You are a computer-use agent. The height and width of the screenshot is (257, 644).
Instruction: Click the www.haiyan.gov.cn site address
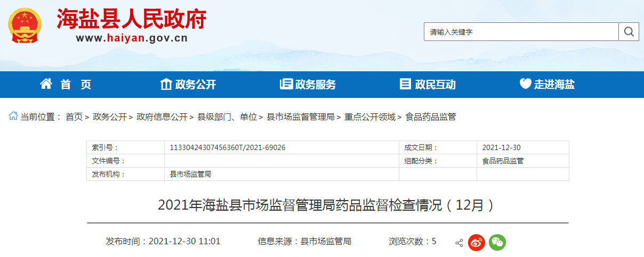[132, 38]
